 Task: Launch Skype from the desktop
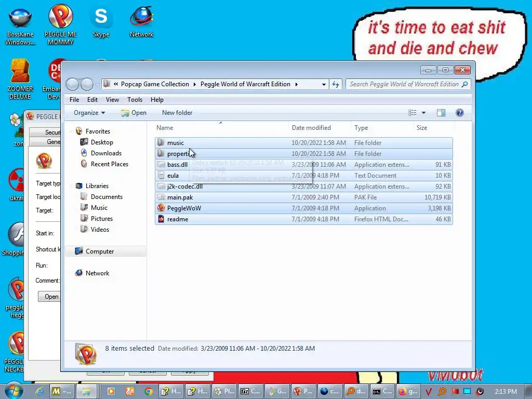pyautogui.click(x=101, y=22)
